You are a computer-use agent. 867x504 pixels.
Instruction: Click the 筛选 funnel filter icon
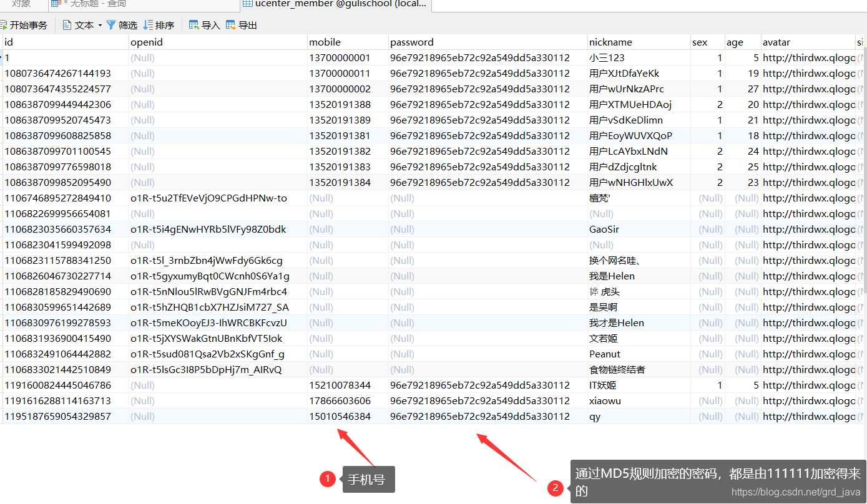coord(111,25)
